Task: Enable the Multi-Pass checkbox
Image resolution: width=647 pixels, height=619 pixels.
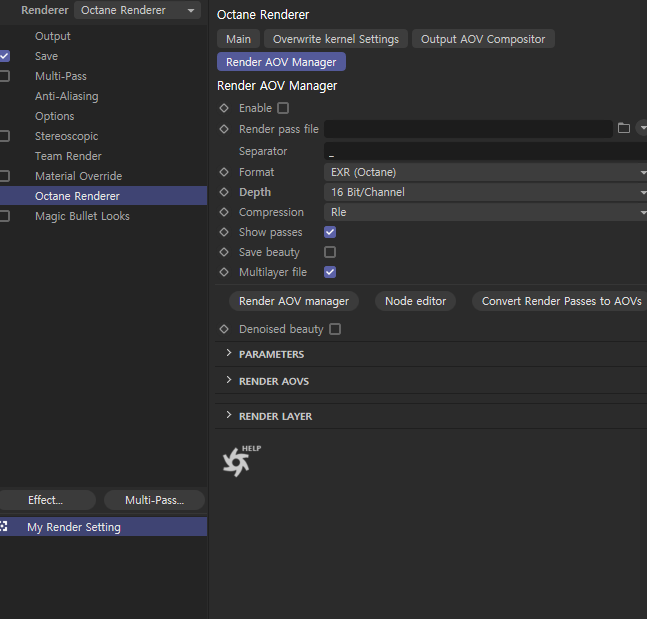Action: point(5,76)
